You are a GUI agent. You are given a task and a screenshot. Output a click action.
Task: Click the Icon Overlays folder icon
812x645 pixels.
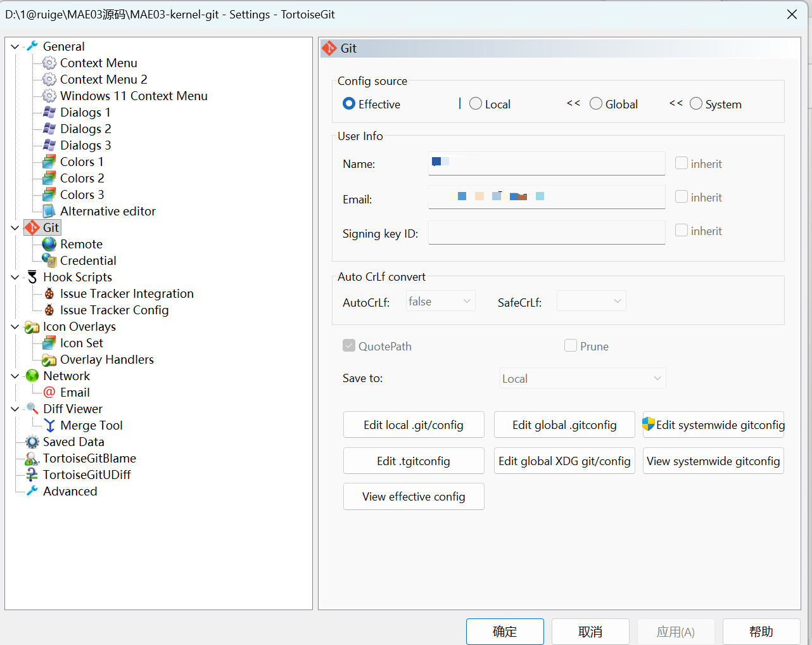[32, 326]
